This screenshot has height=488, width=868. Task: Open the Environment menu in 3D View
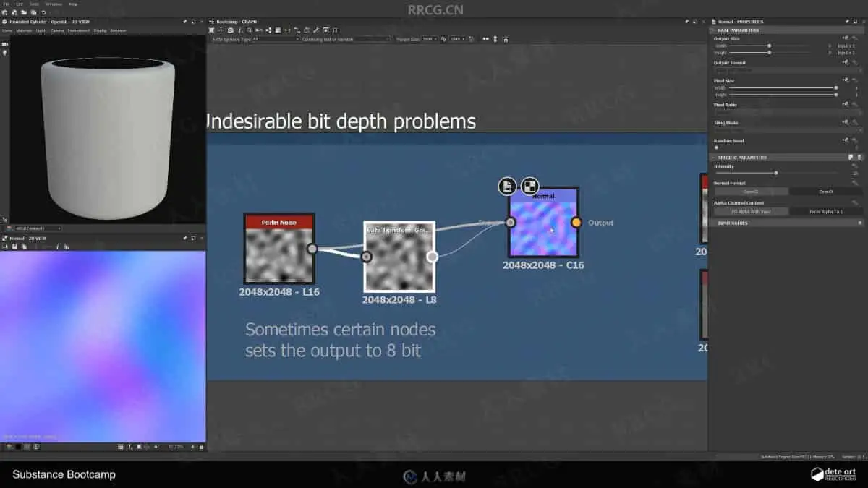(x=79, y=30)
